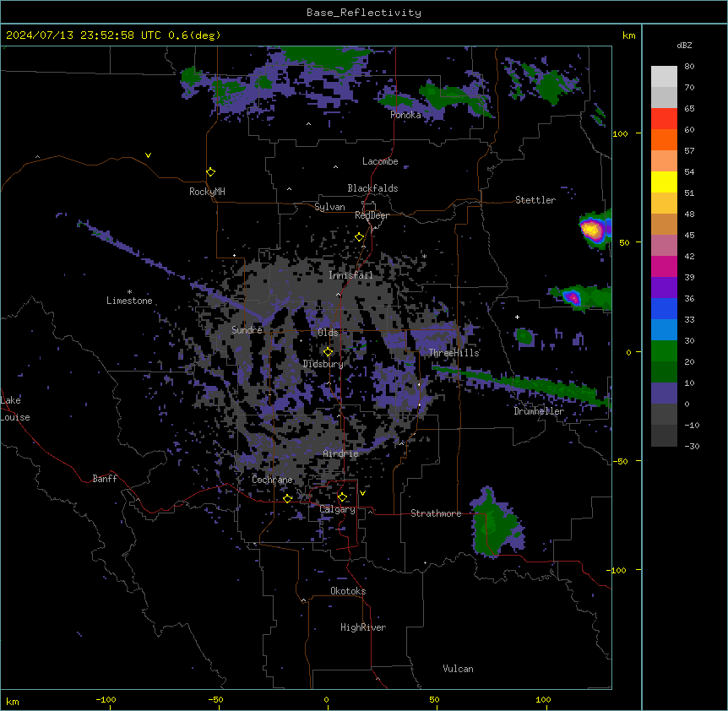This screenshot has width=728, height=711.
Task: Click the small round green echo east of ThreeHills
Action: [x=524, y=336]
